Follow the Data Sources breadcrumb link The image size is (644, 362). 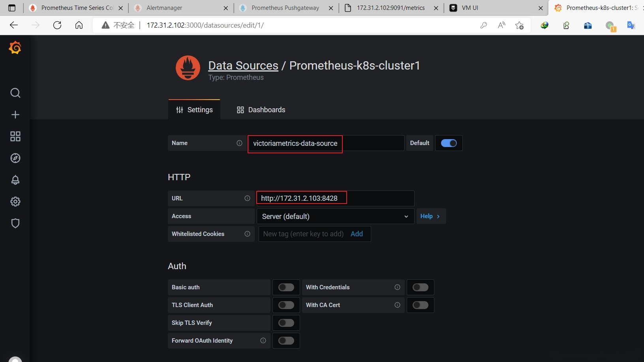pyautogui.click(x=243, y=66)
